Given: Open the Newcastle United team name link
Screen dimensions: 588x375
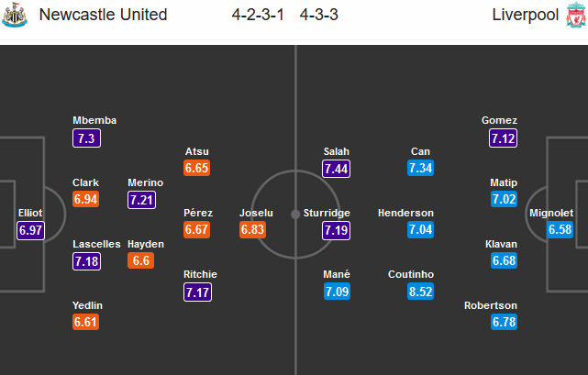Looking at the screenshot, I should pos(103,15).
